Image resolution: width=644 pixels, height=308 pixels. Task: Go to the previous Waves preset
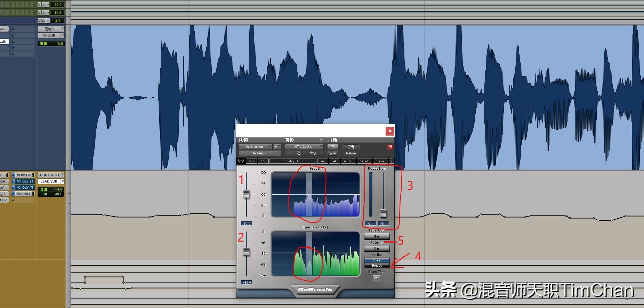click(x=323, y=161)
